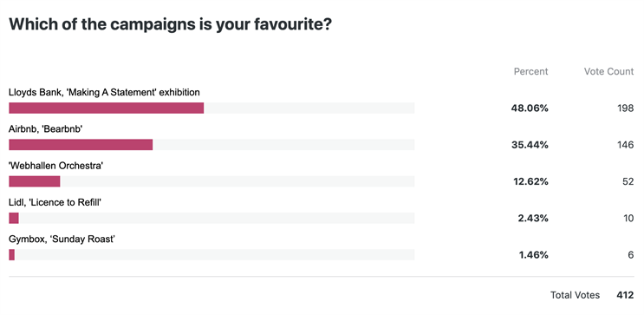
Task: Click the Webhallen Orchestra result bar
Action: pos(211,181)
